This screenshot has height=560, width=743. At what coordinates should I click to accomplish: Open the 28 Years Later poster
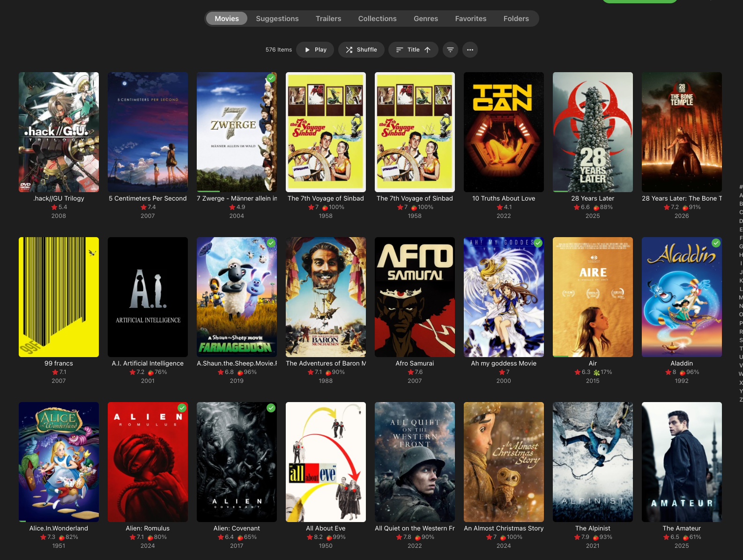click(593, 132)
